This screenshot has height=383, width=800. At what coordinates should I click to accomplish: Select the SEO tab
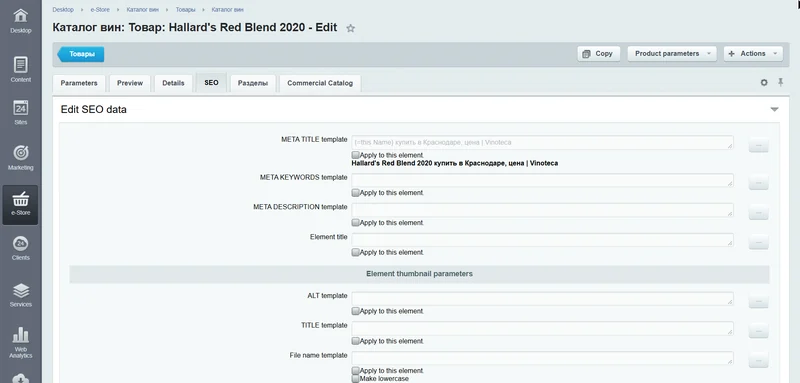point(211,83)
